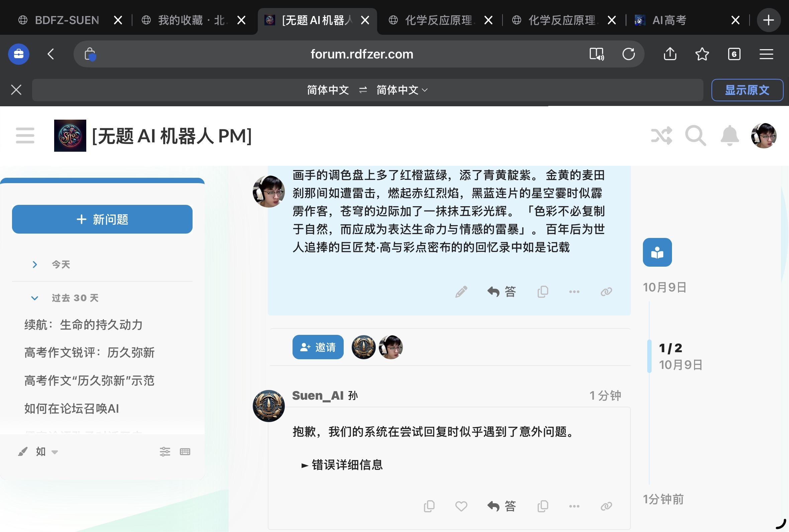Open the notifications bell icon
The width and height of the screenshot is (789, 532).
point(729,136)
